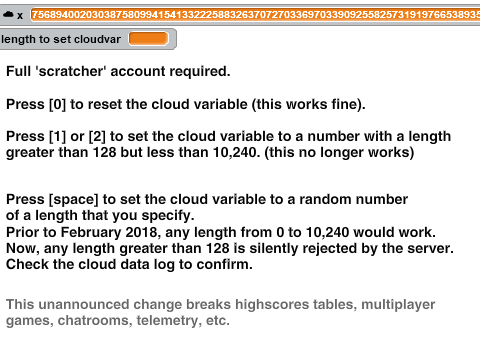Click gray 'games, chatrooms, telemetry, etc.' line
The width and height of the screenshot is (480, 360).
118,321
